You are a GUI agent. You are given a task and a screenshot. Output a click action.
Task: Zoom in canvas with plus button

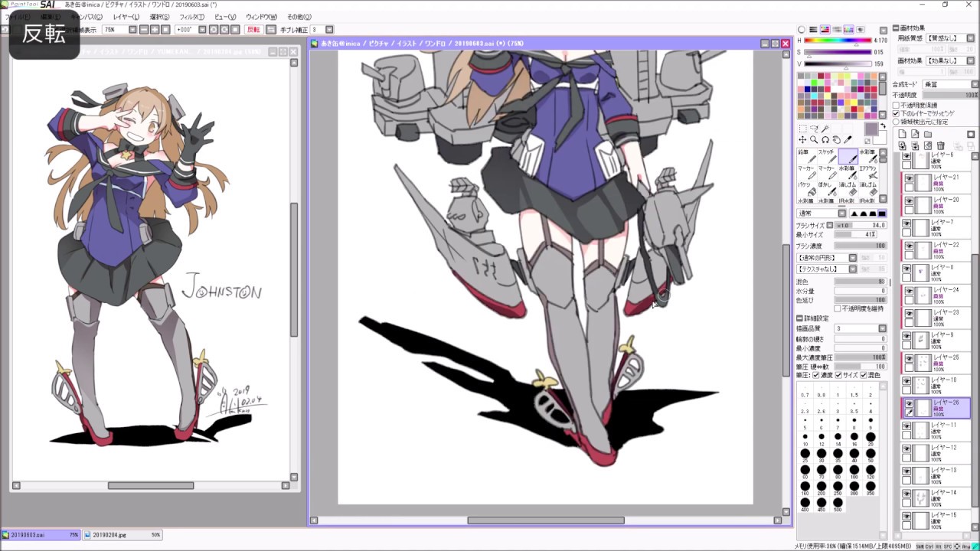(155, 30)
